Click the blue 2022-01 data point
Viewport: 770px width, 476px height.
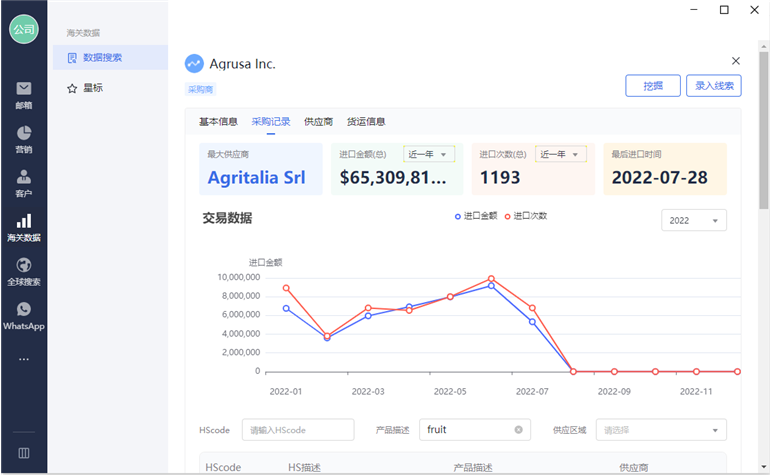[x=286, y=308]
